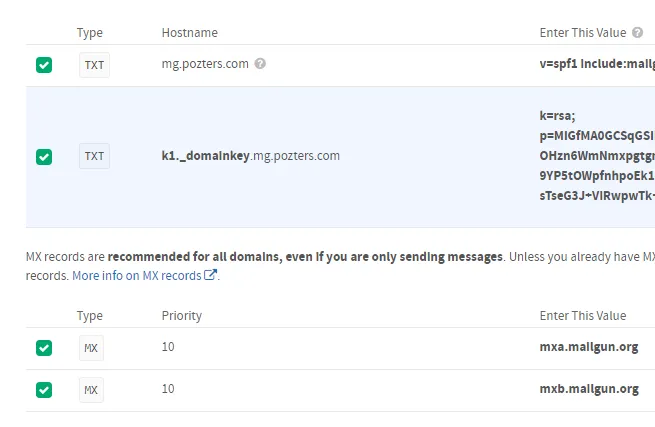Screen dimensions: 655x427
Task: Open external link icon after MX records
Action: (x=211, y=275)
